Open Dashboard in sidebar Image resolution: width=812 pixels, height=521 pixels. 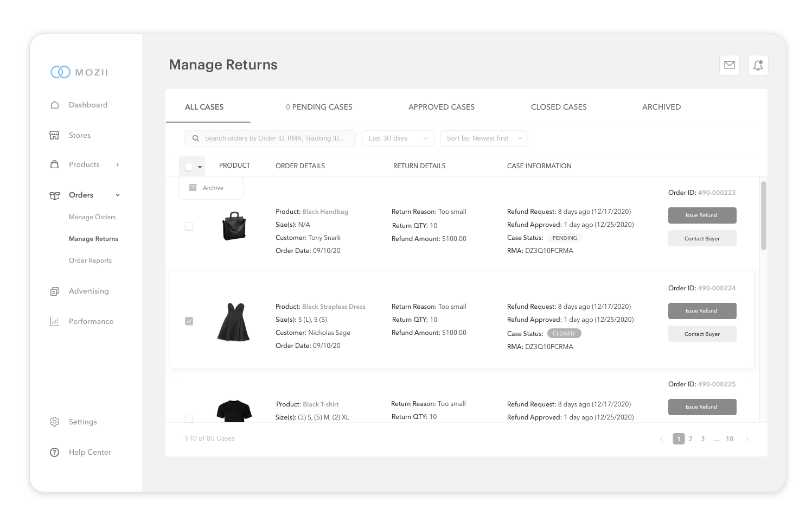(x=88, y=105)
